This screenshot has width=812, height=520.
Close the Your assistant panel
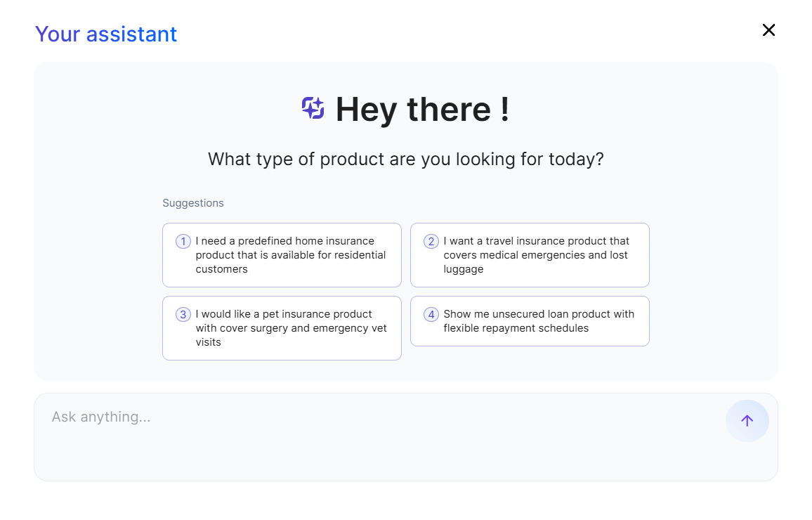(768, 30)
